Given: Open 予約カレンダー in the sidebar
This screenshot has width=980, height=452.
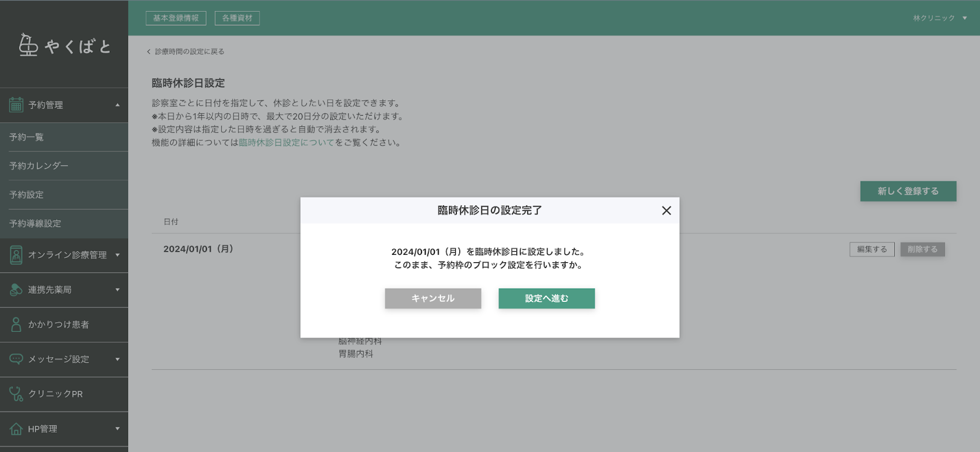Looking at the screenshot, I should (64, 166).
